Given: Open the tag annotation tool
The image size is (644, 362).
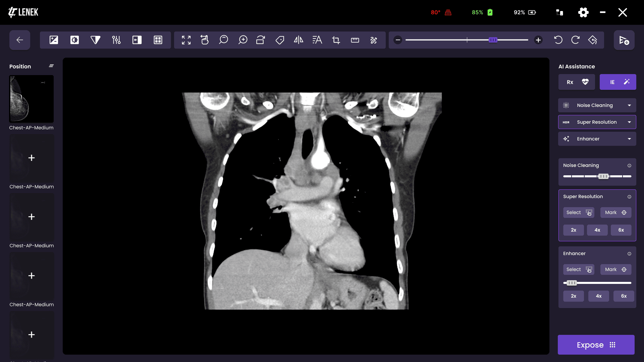Looking at the screenshot, I should pos(279,40).
